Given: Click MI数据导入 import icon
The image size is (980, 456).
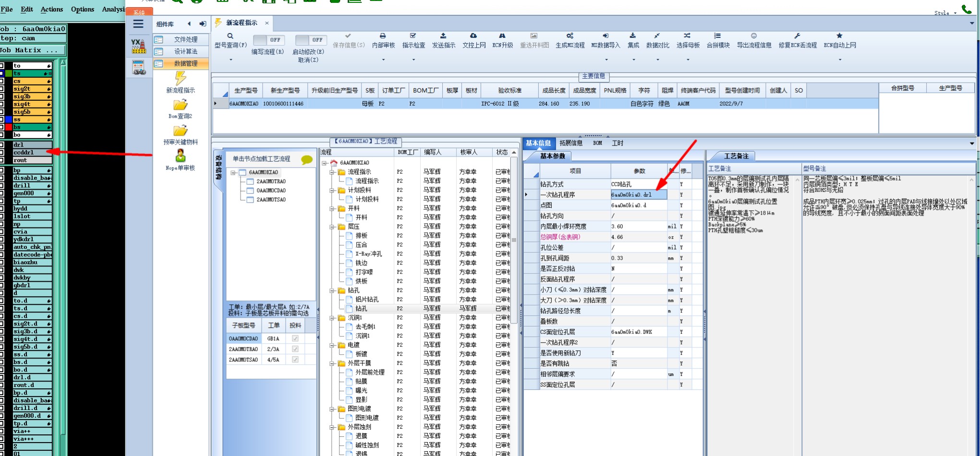Looking at the screenshot, I should pyautogui.click(x=605, y=36).
